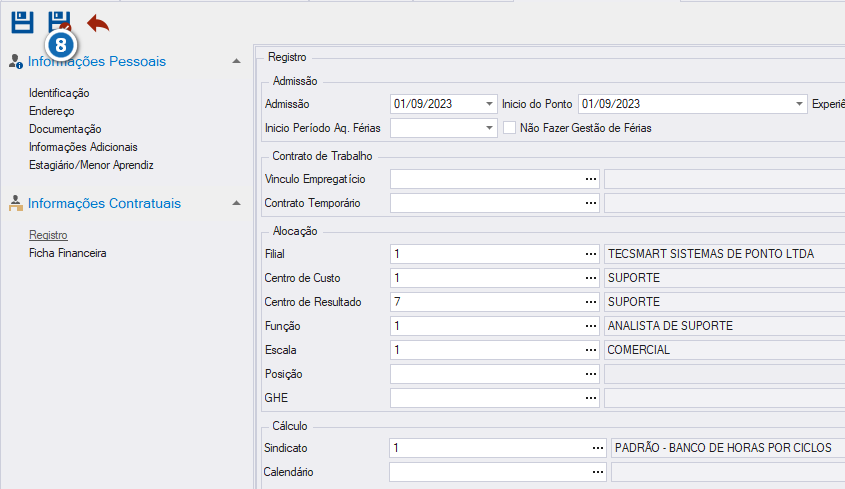Open the Admissão date dropdown

click(489, 104)
